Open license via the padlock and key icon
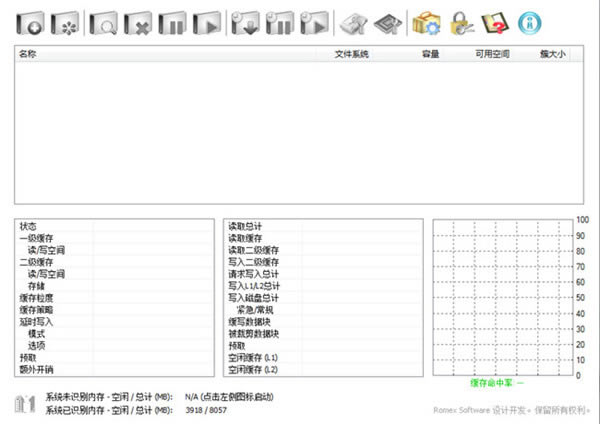 461,20
